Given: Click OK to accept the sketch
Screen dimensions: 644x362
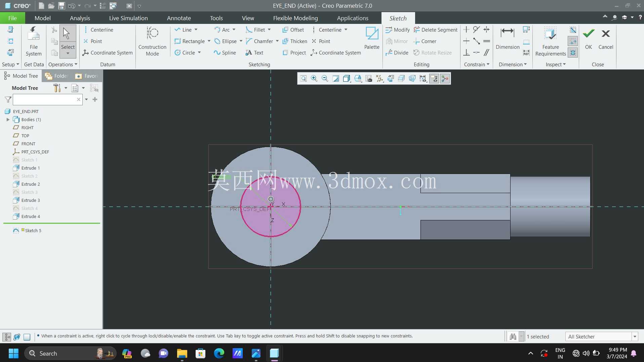Looking at the screenshot, I should pos(588,39).
